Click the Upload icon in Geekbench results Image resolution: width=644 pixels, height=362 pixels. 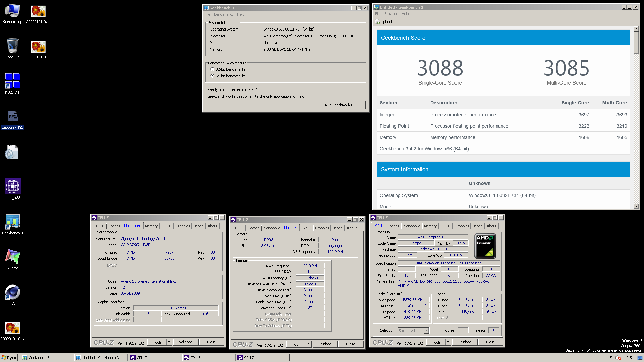click(x=378, y=22)
